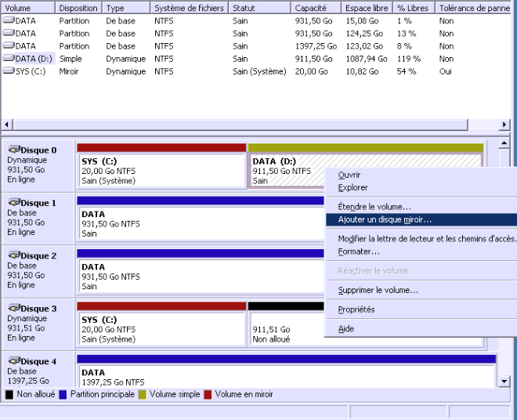Screen dimensions: 517x420
Task: Click the 1087,94 Go free space cell
Action: [367, 59]
